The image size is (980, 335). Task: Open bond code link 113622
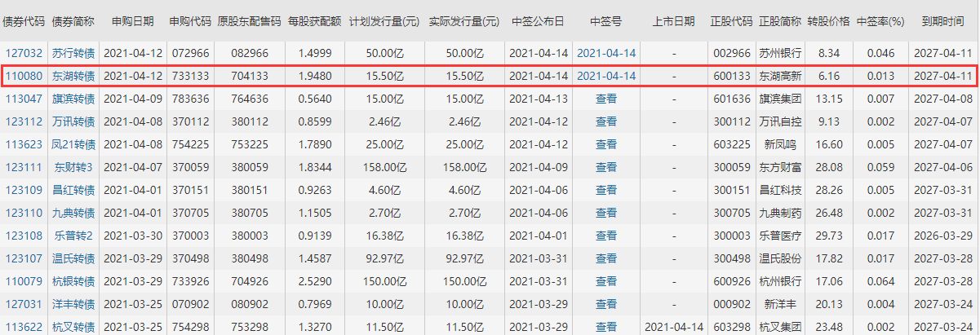[24, 327]
